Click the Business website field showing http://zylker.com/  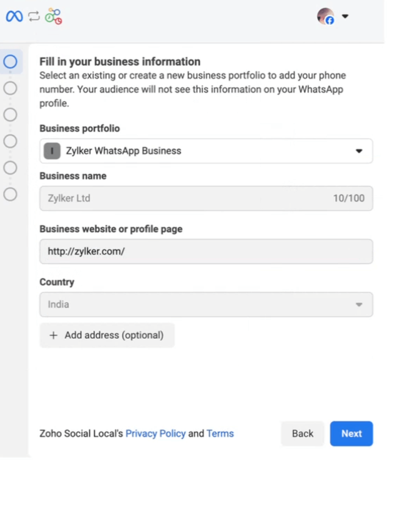pos(206,252)
